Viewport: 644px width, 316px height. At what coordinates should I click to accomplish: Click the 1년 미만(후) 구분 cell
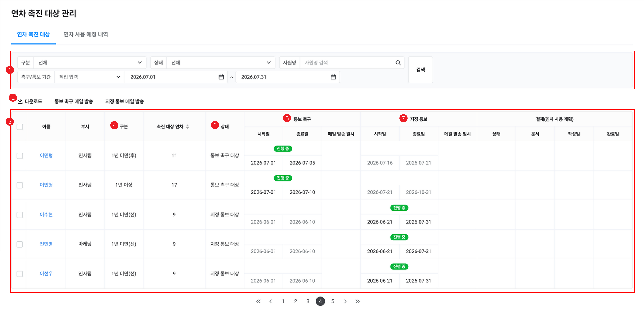point(124,155)
